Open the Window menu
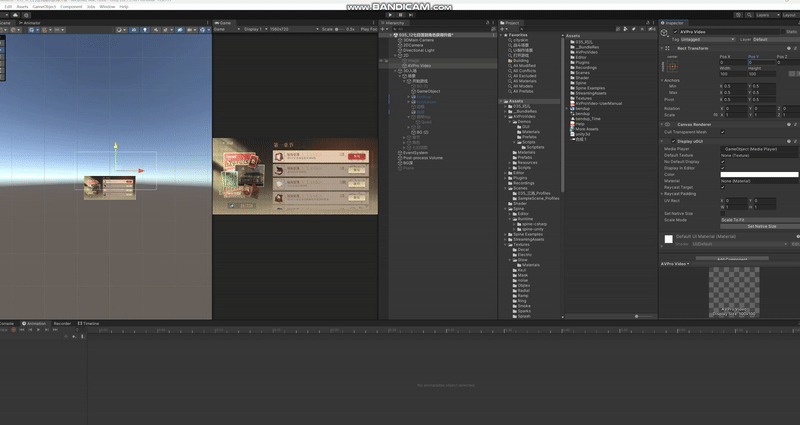 (x=107, y=7)
